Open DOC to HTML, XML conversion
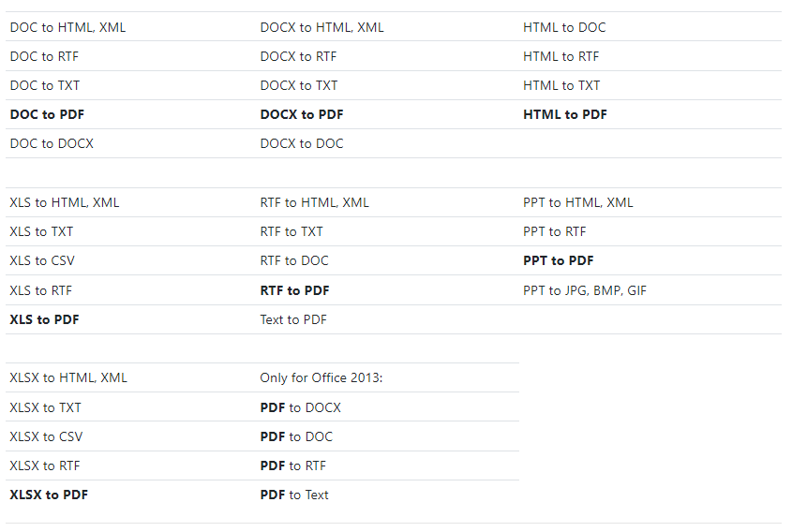 (67, 27)
